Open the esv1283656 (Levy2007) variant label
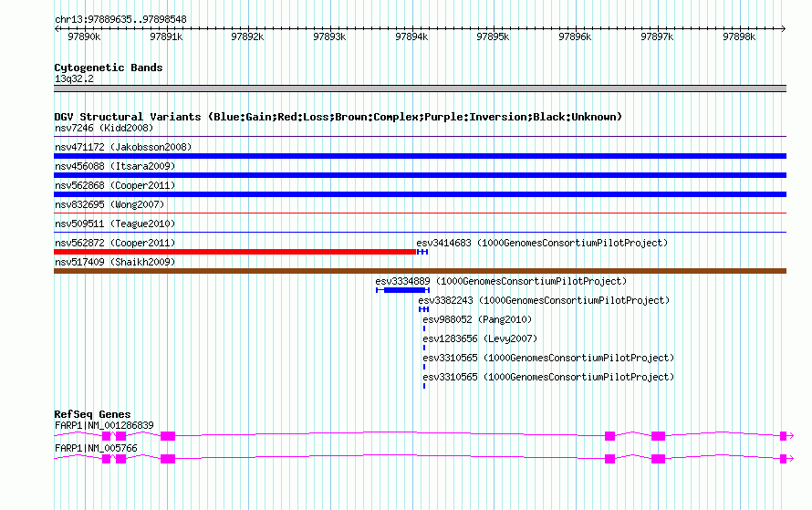 480,338
